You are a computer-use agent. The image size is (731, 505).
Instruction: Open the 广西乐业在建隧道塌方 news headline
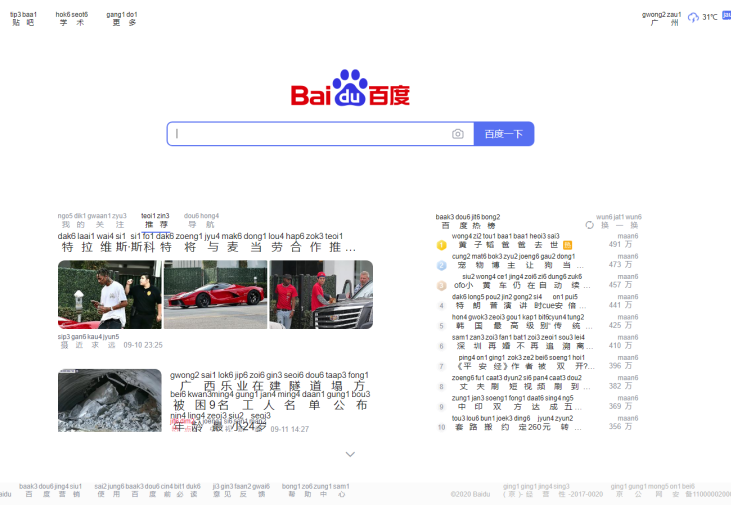pyautogui.click(x=270, y=403)
